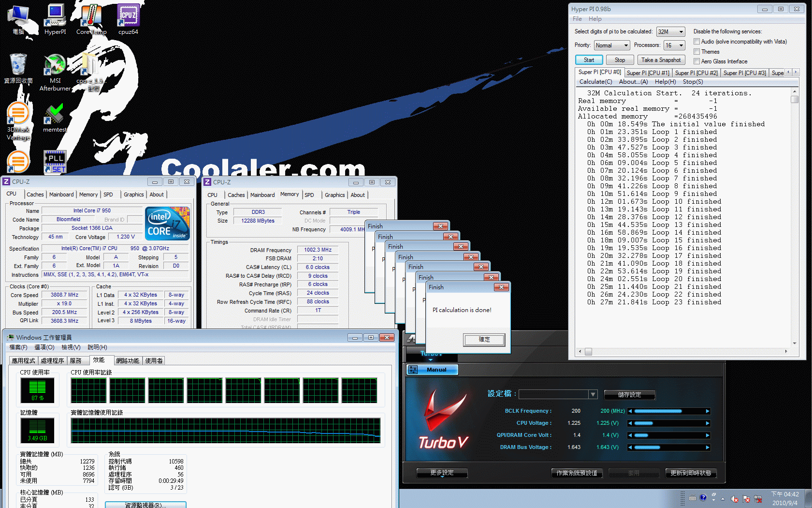Open Calculate(C) menu in Super PI
Image resolution: width=812 pixels, height=508 pixels.
pyautogui.click(x=595, y=82)
